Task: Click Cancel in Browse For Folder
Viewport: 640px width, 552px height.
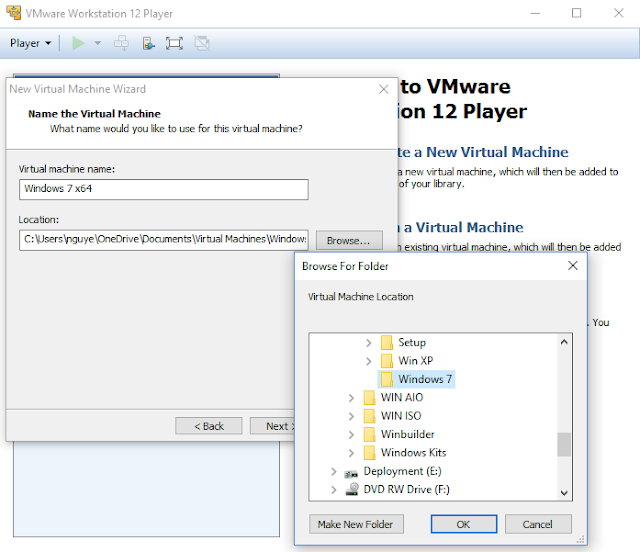Action: tap(538, 524)
